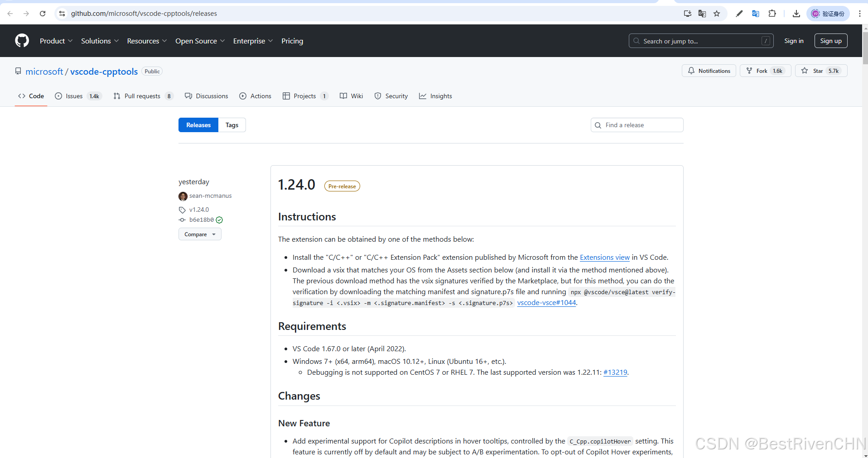This screenshot has width=868, height=458.
Task: Open the Pricing page
Action: 292,41
